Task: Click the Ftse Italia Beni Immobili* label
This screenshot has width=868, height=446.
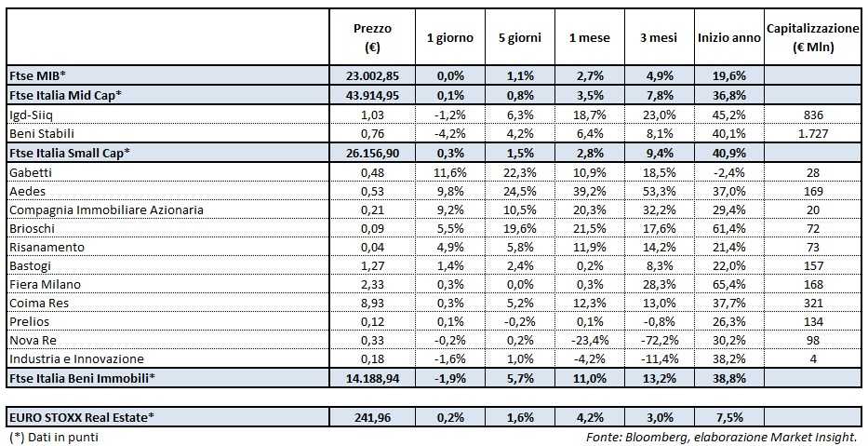Action: [81, 378]
